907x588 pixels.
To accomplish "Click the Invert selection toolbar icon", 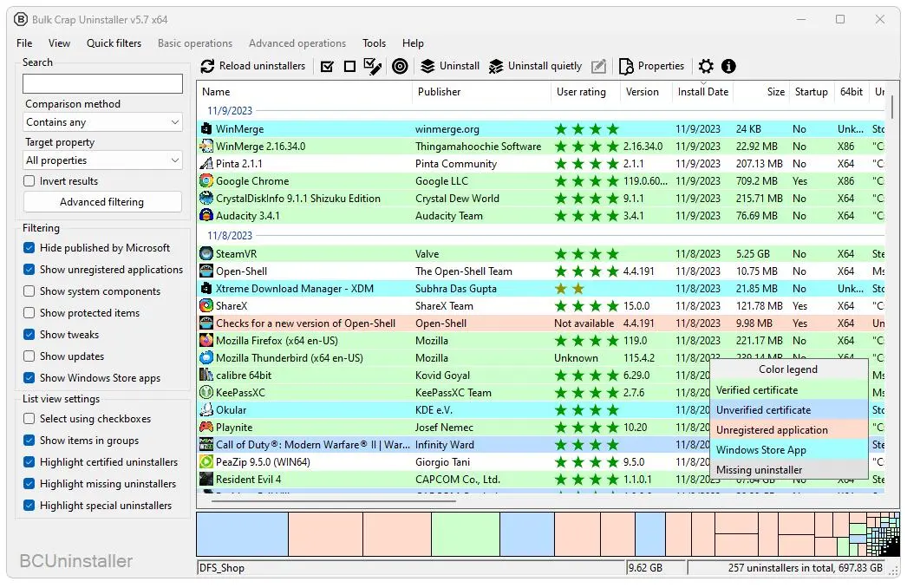I will (373, 67).
